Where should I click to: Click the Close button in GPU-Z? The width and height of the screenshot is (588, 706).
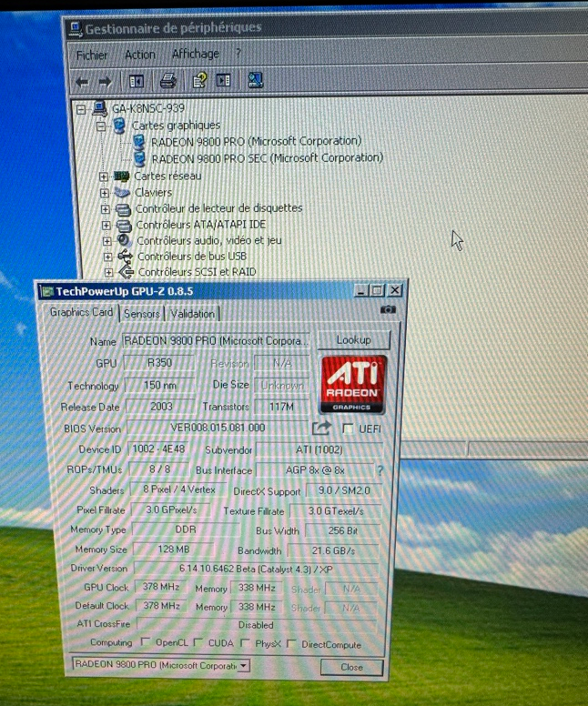pyautogui.click(x=352, y=667)
